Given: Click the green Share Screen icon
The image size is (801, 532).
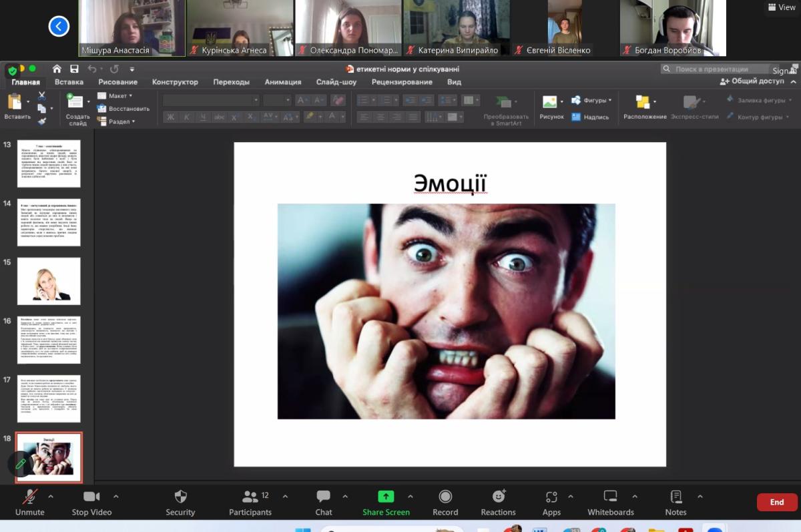Looking at the screenshot, I should point(386,497).
